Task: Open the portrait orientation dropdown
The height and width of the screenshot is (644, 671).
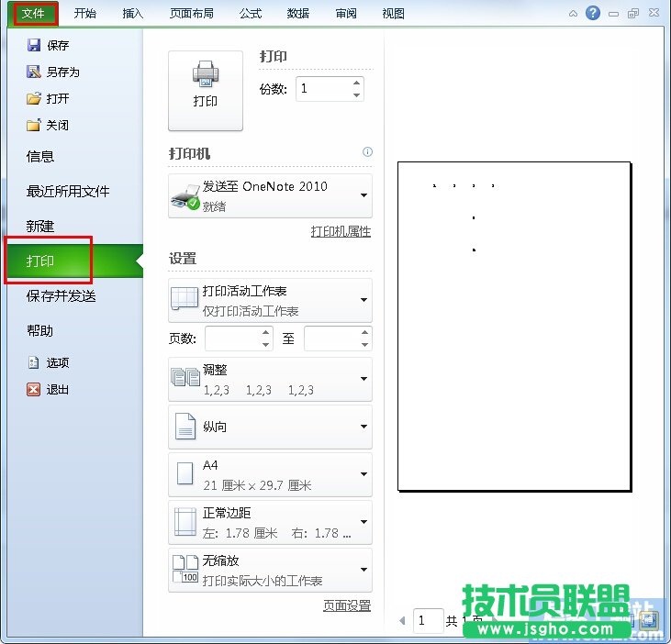Action: 363,427
